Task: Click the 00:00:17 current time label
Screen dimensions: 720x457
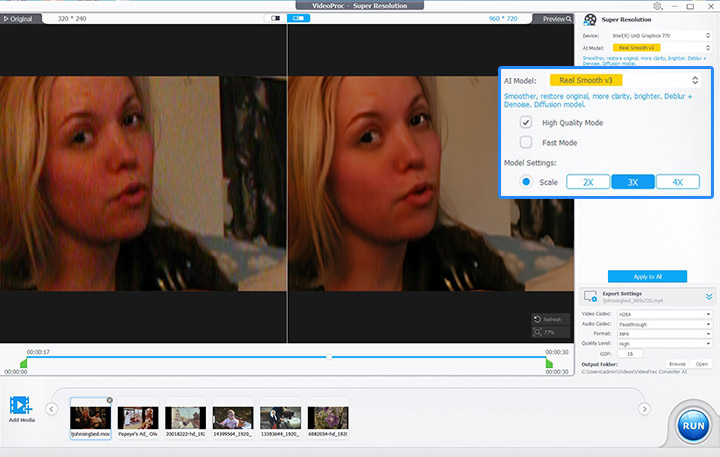Action: [38, 352]
